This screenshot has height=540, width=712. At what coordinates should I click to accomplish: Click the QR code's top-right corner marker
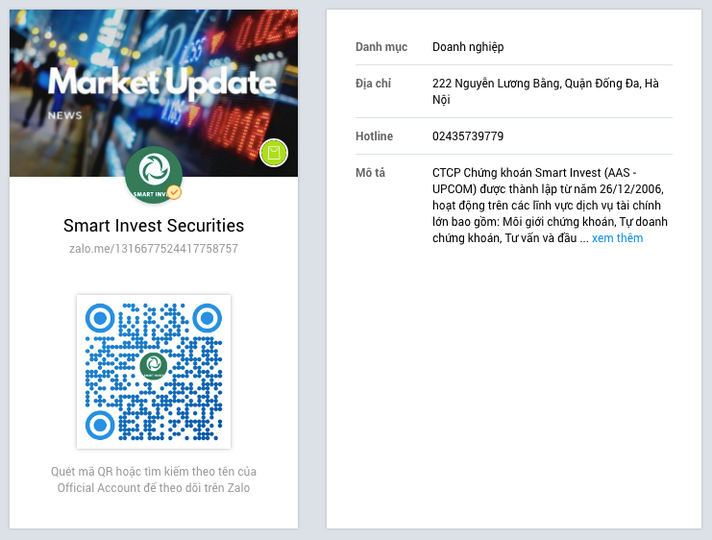tap(206, 318)
